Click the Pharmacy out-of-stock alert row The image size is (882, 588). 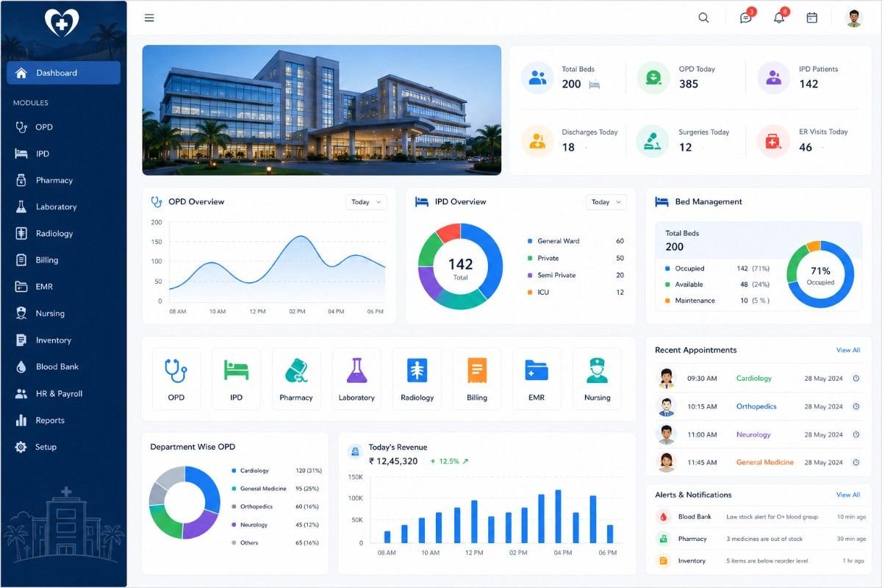(x=760, y=539)
